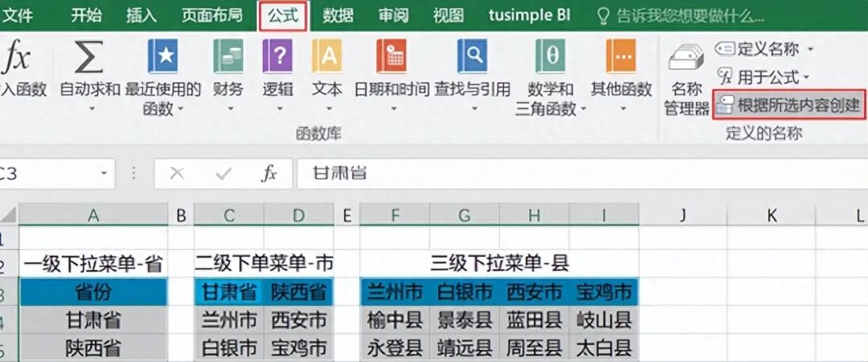The image size is (868, 362).
Task: Switch to the Insert (插入) tab
Action: click(141, 15)
